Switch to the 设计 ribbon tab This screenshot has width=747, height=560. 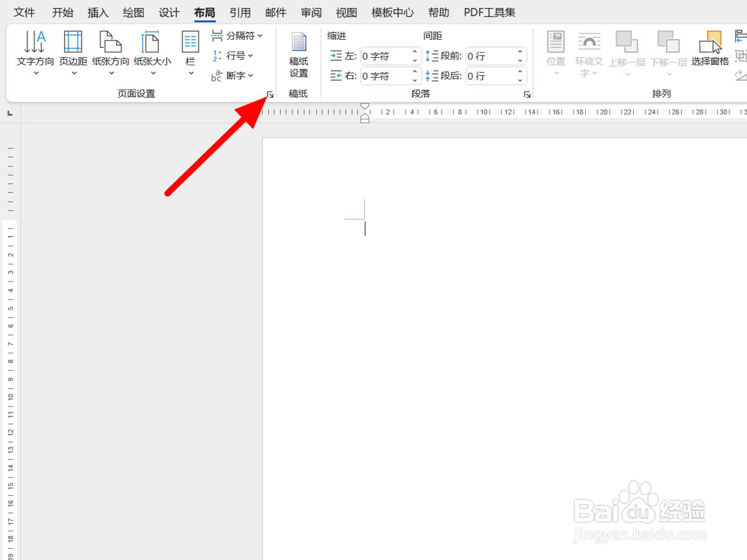169,12
